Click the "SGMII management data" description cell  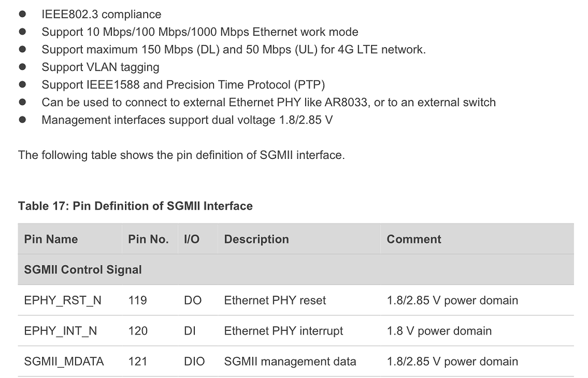click(290, 362)
